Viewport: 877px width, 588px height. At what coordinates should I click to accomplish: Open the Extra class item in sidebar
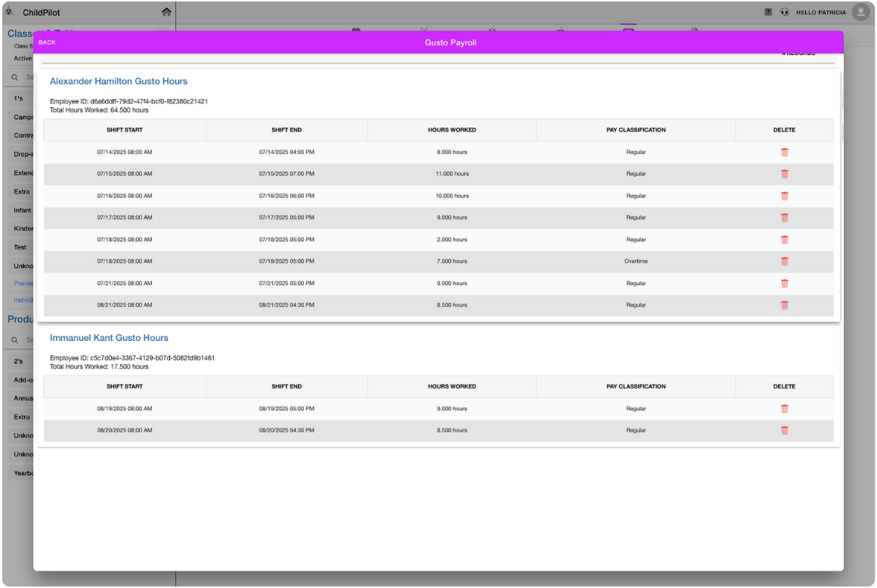coord(22,192)
